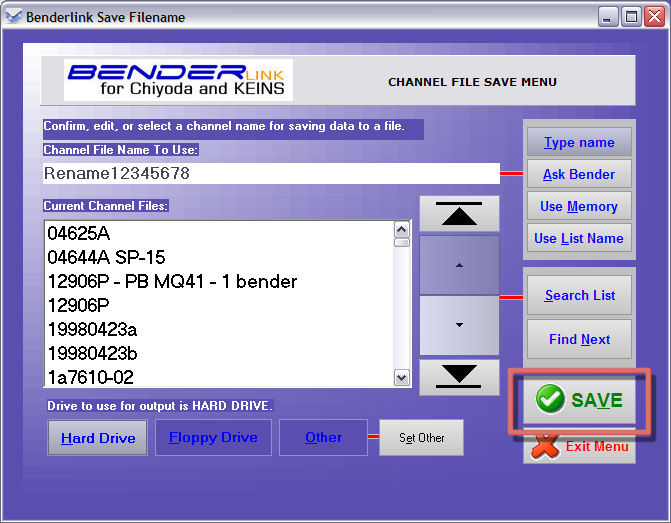This screenshot has height=523, width=671.
Task: Click the jump-to-bottom arrow button
Action: [459, 376]
